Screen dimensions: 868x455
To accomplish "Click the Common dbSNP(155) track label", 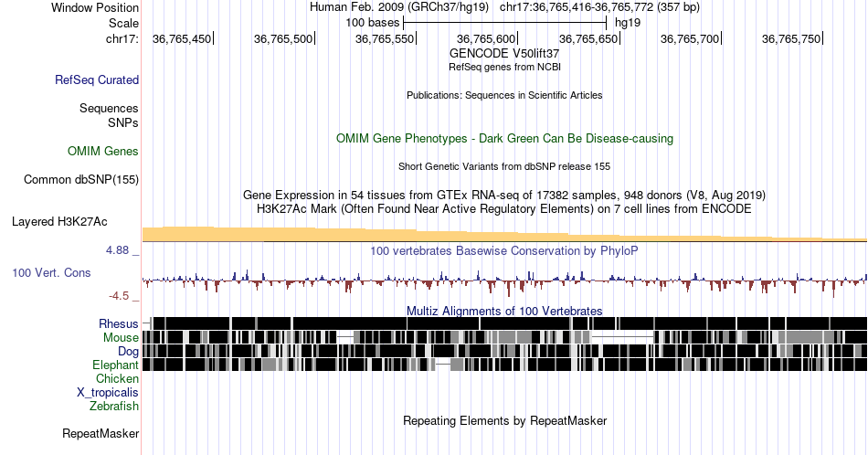I will 80,179.
